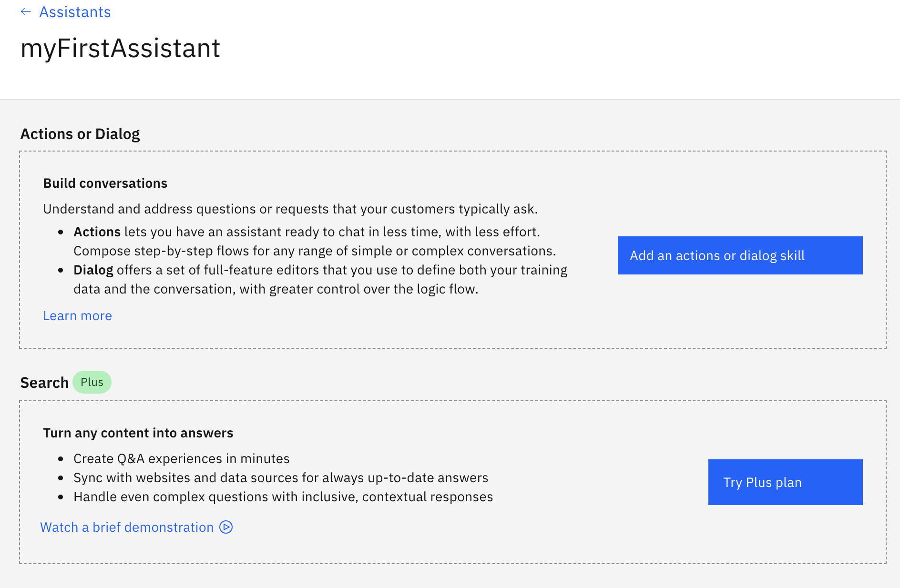Click the Actions or Dialog section heading
This screenshot has width=900, height=588.
click(80, 134)
